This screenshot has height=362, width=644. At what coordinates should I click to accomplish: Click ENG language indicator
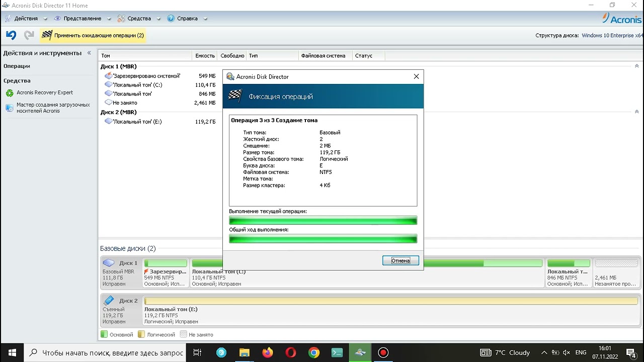pos(581,352)
